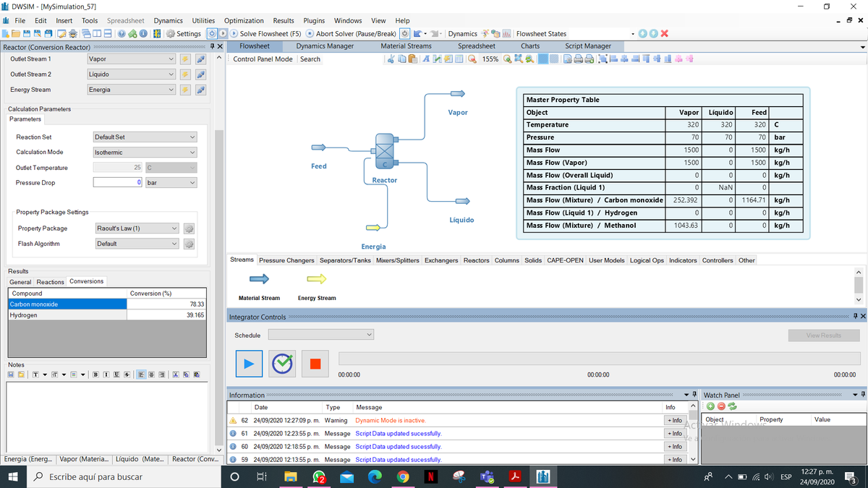The height and width of the screenshot is (488, 868).
Task: Click Control Panel Mode in flowsheet toolbar
Action: [x=263, y=59]
